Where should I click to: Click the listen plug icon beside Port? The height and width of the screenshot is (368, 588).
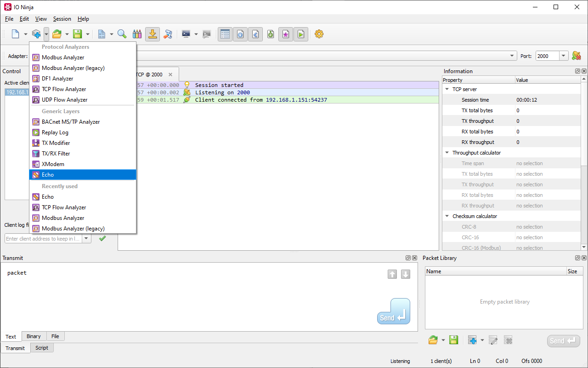point(577,56)
